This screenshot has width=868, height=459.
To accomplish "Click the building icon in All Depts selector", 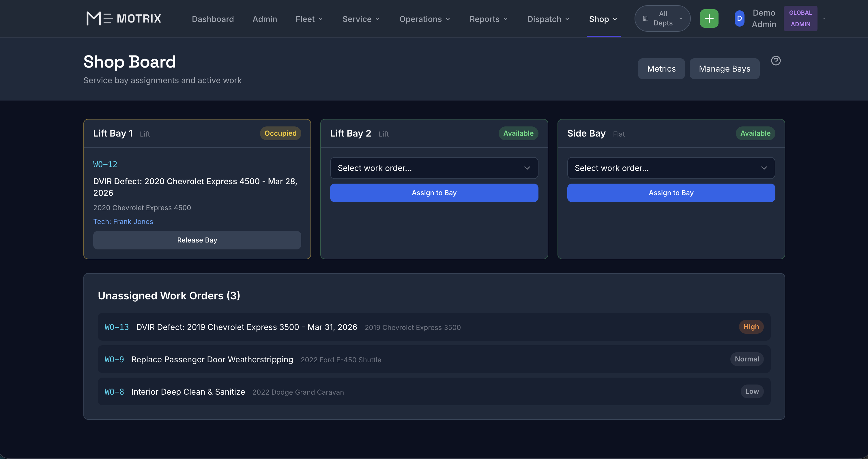I will (x=645, y=18).
